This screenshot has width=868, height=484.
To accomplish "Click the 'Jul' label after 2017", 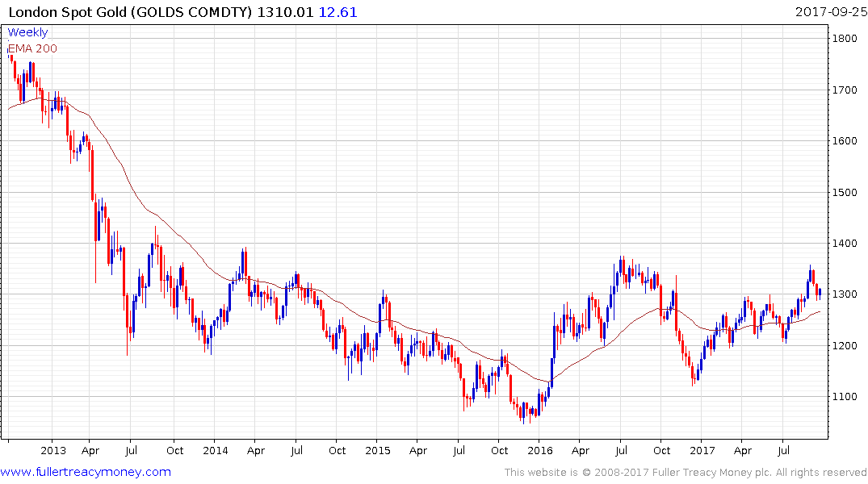I will [783, 450].
